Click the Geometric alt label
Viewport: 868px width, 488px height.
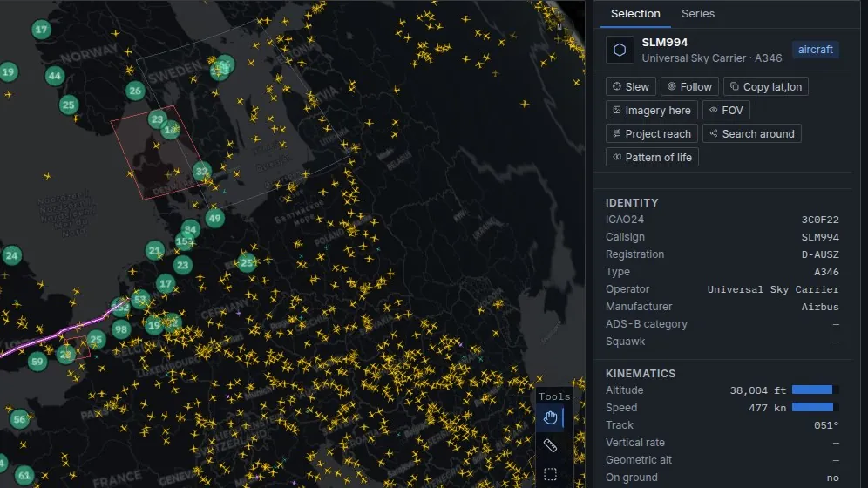[x=638, y=460]
